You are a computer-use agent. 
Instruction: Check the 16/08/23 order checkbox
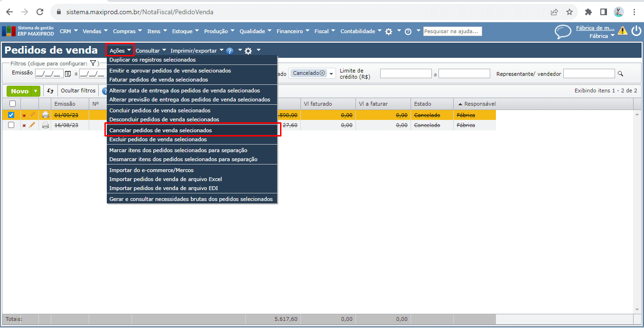pos(11,125)
